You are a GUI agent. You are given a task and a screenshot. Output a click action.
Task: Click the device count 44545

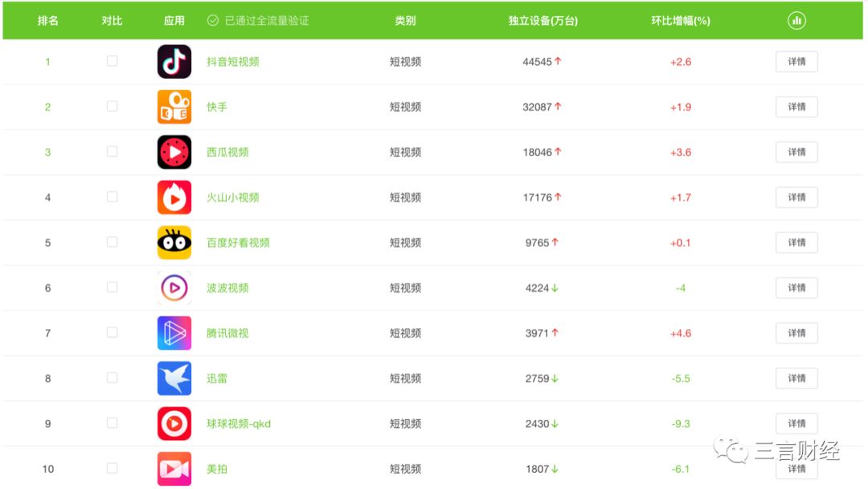click(x=537, y=62)
